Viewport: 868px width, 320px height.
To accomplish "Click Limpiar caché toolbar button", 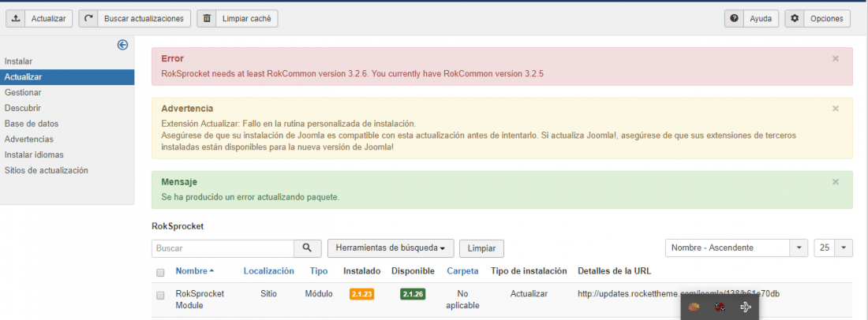I will (237, 18).
